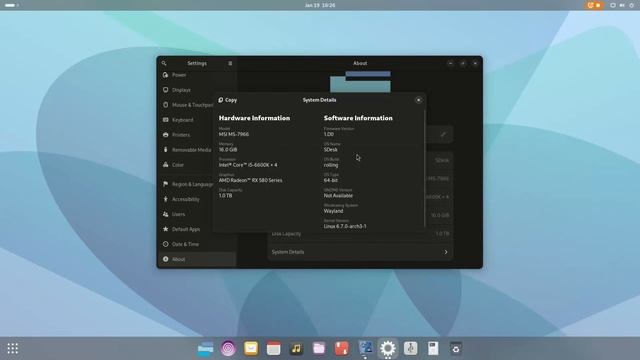
Task: Open Mouse & Touchpad settings
Action: 197,105
